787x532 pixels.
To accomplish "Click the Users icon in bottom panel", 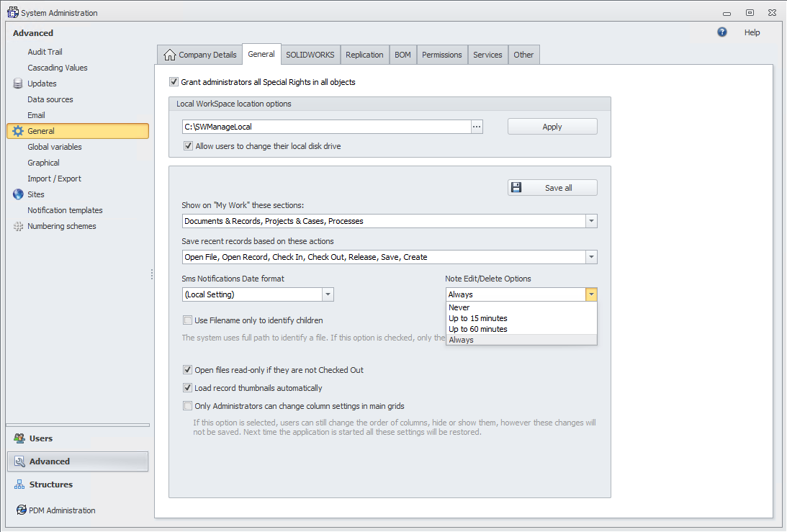I will [19, 438].
